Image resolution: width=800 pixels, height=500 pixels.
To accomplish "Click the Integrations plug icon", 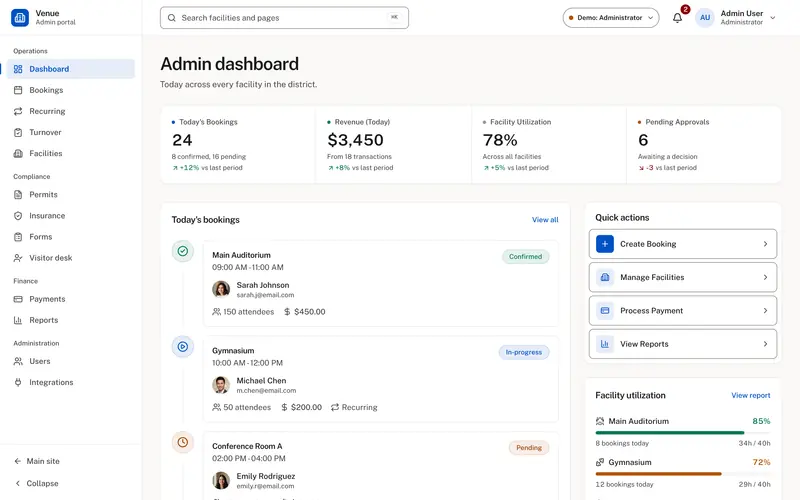I will 18,382.
